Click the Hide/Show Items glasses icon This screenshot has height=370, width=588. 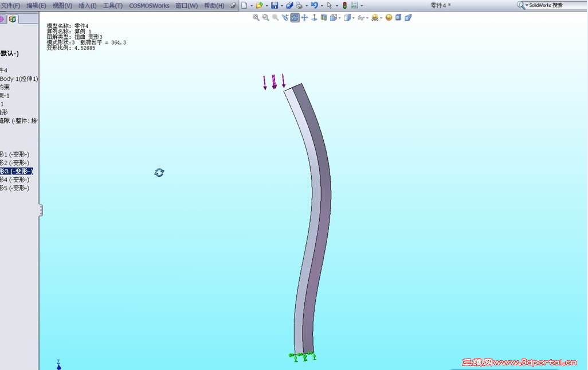(x=360, y=18)
